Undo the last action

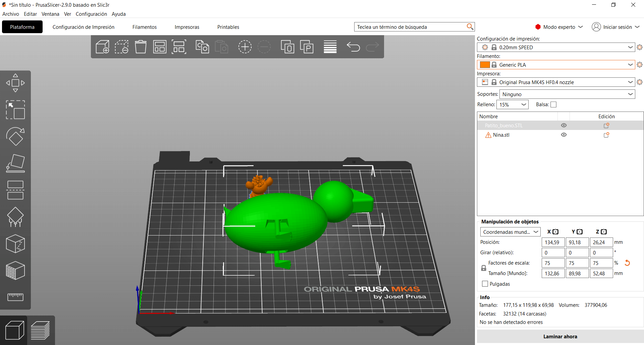tap(353, 47)
